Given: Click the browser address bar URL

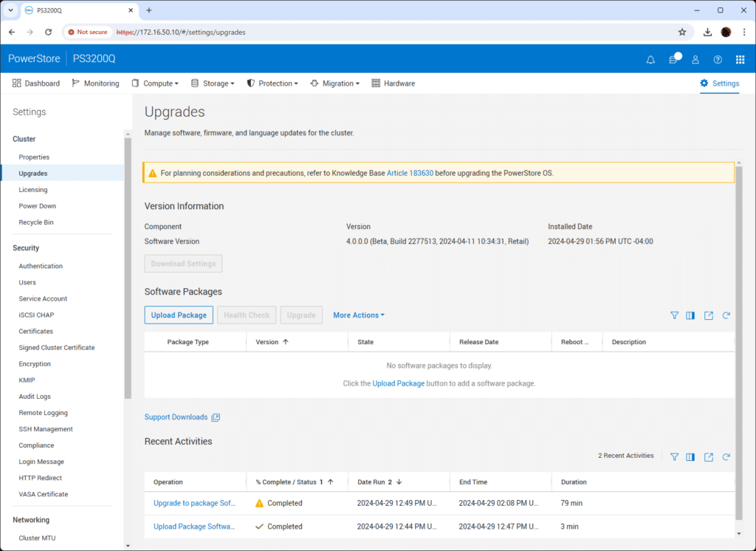Looking at the screenshot, I should click(181, 32).
